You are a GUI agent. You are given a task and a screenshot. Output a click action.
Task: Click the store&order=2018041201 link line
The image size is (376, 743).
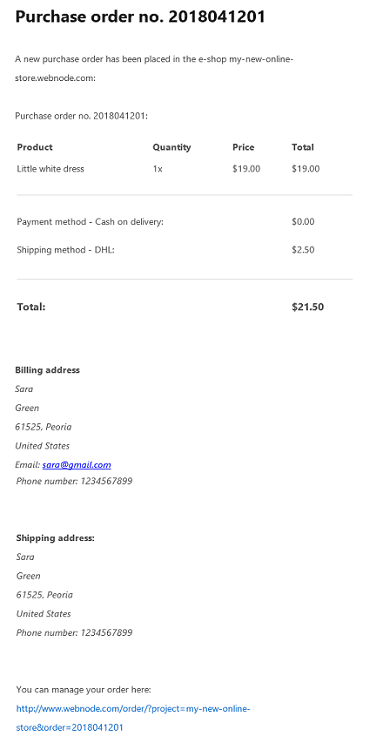pos(70,727)
